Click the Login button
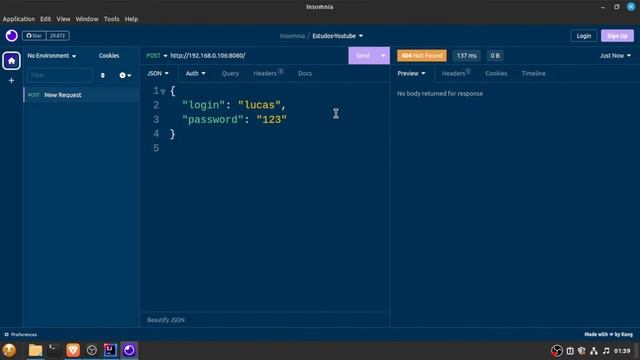 click(584, 36)
